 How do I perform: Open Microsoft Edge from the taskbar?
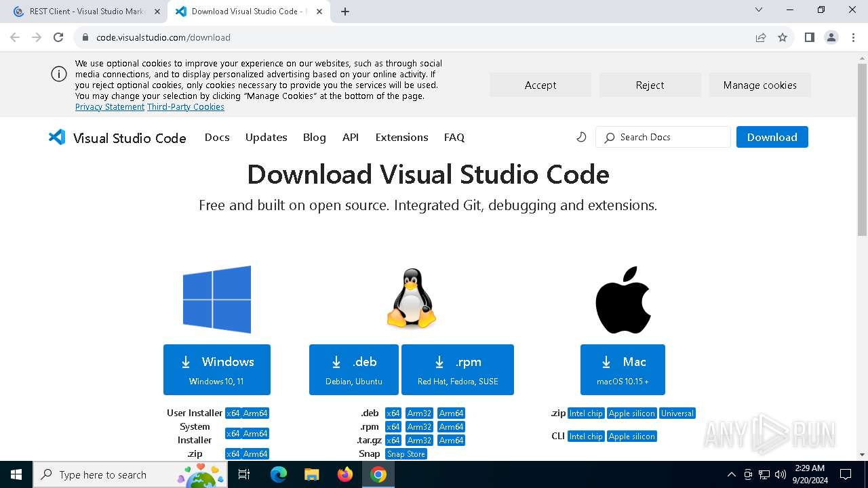(x=279, y=474)
